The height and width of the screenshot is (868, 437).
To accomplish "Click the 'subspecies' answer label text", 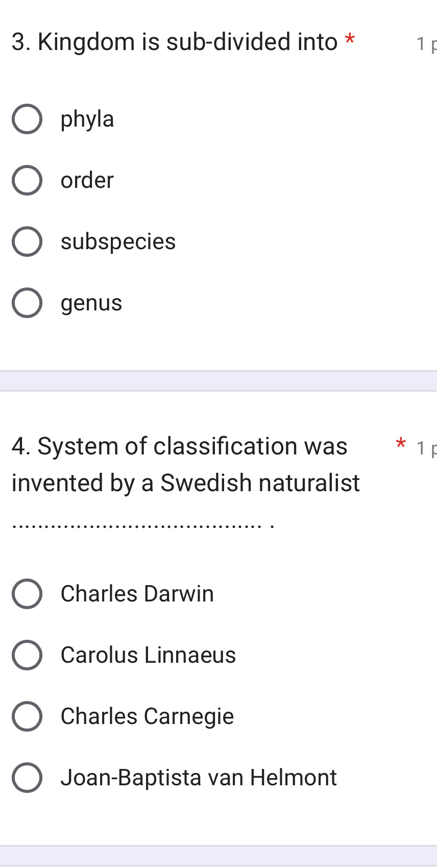I will coord(118,242).
